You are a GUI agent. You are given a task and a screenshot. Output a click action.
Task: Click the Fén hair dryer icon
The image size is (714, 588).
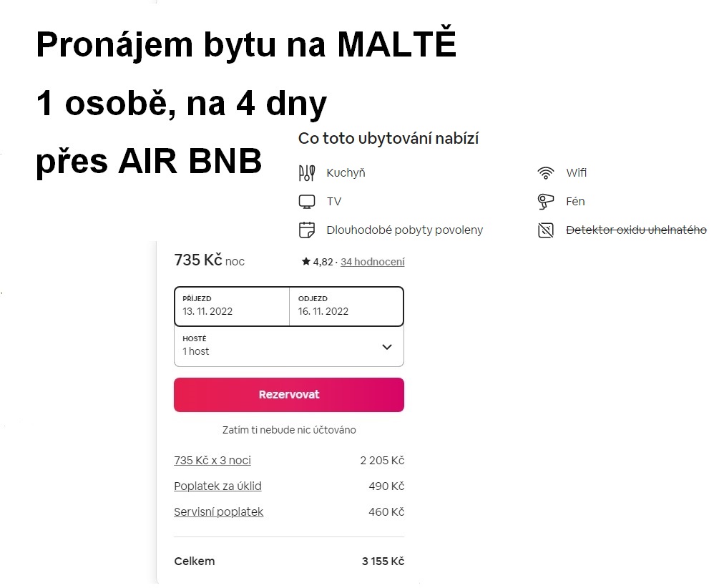coord(546,201)
